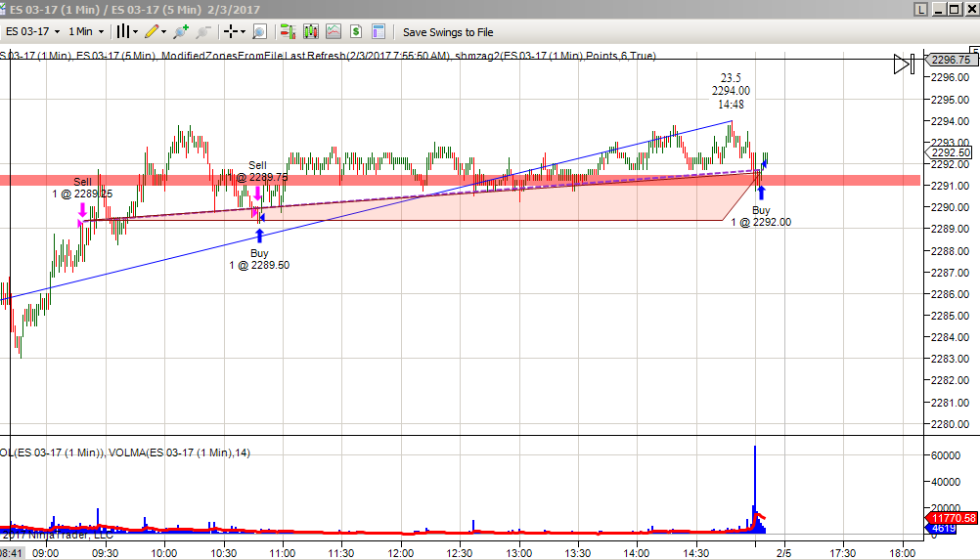
Task: Click the Sell 1 @ 2289.25 label
Action: tap(82, 188)
